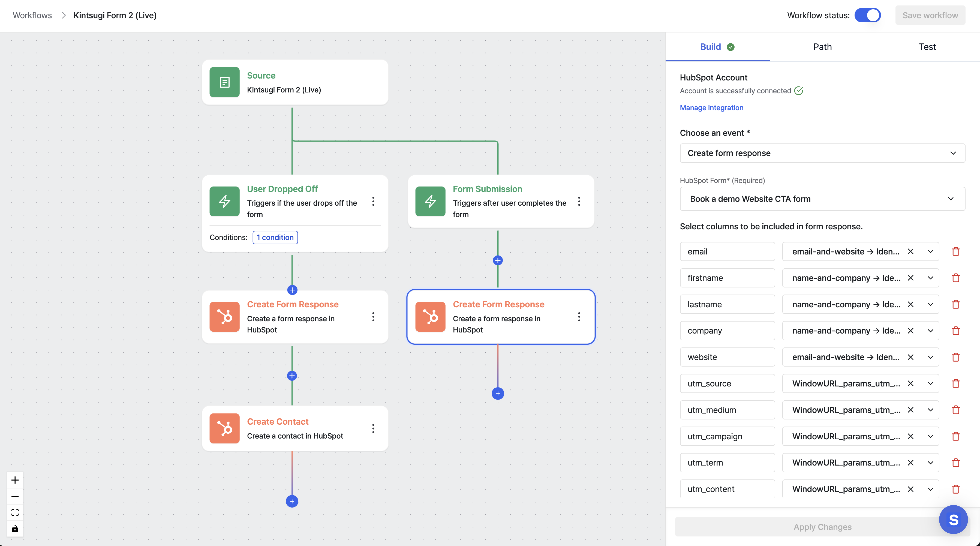The width and height of the screenshot is (980, 546).
Task: Clear the utm_medium mapped value
Action: coord(910,410)
